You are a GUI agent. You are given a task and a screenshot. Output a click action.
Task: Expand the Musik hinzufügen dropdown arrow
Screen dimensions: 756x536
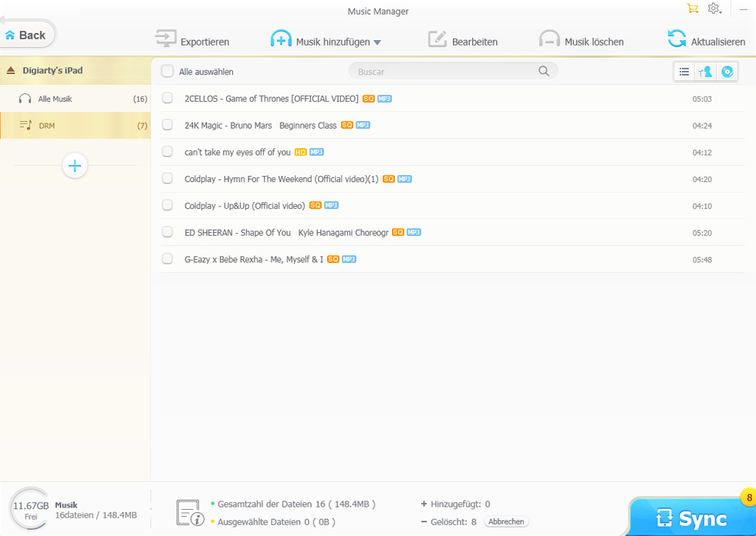(x=377, y=42)
